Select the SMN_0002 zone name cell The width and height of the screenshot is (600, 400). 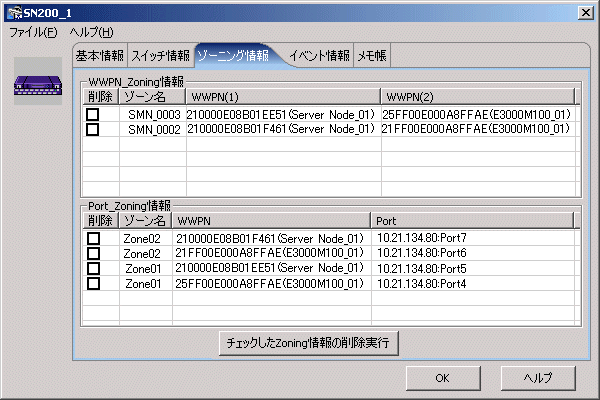(154, 129)
